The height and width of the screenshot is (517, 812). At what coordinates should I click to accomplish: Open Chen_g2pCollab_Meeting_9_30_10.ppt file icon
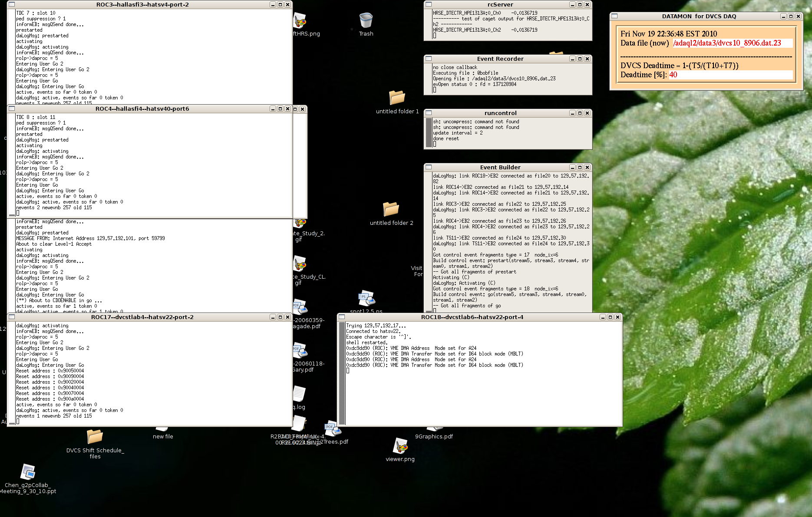[28, 472]
